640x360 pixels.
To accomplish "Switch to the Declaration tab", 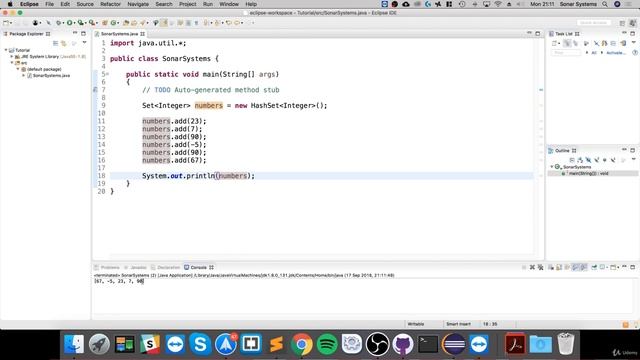I will pyautogui.click(x=165, y=267).
